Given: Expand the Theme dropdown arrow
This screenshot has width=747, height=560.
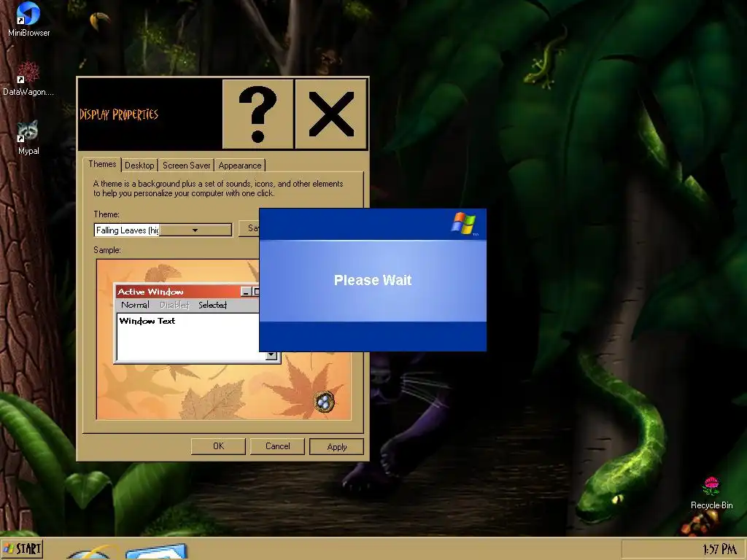Looking at the screenshot, I should (x=196, y=230).
